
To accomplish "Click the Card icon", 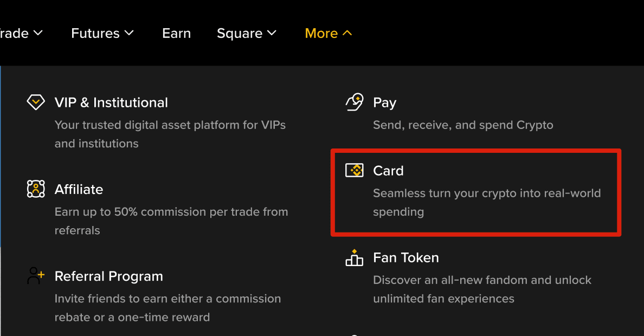I will [355, 170].
